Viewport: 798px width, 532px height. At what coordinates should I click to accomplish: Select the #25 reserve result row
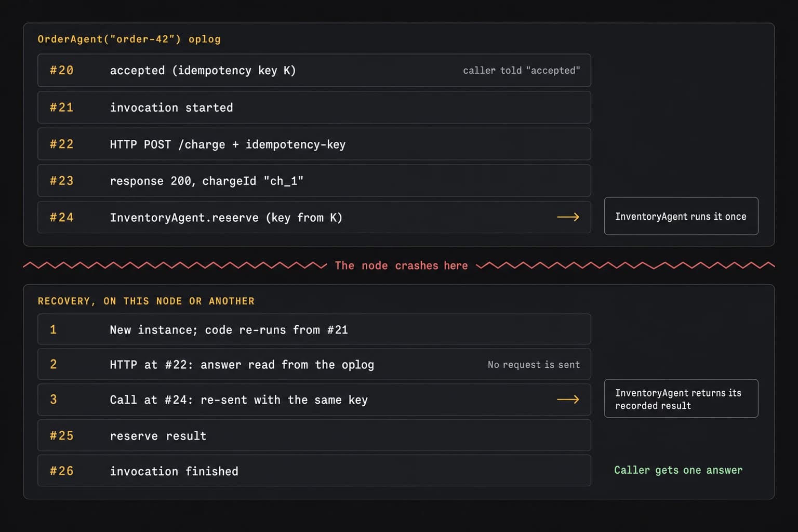point(314,435)
